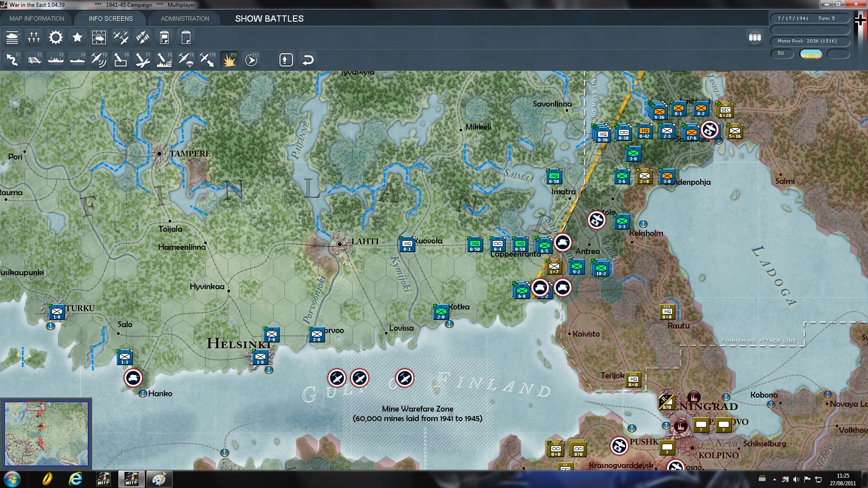
Task: Select the HQ 0-50 unit near Imatra
Action: 554,177
